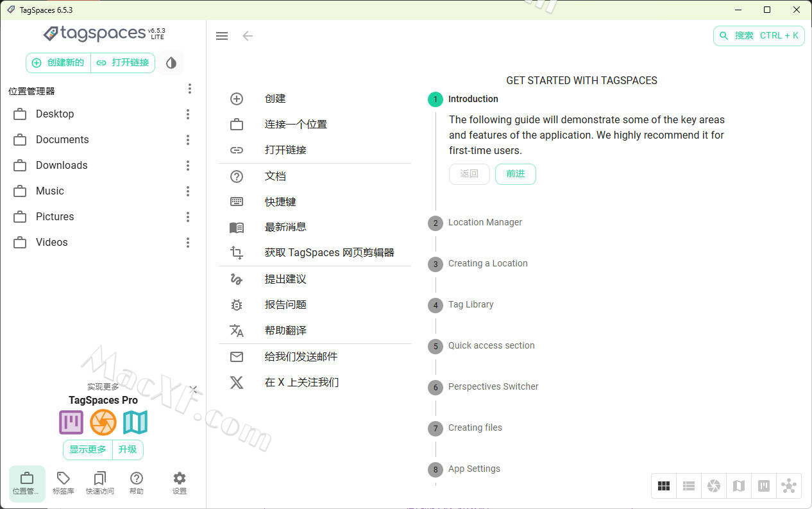The image size is (812, 509).
Task: Open the Documents location options menu
Action: tap(188, 140)
